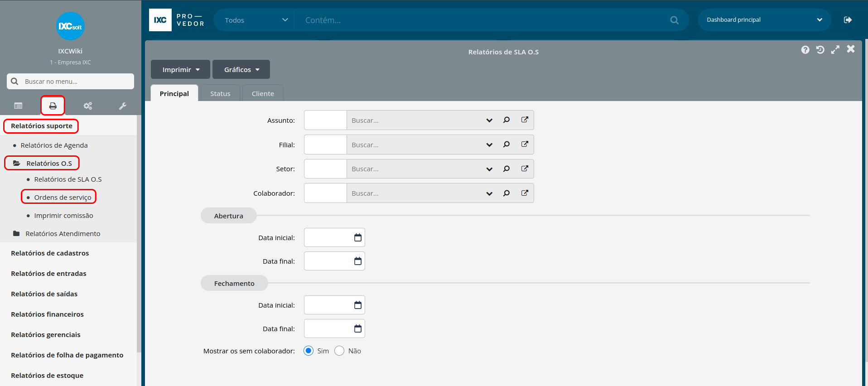The image size is (868, 386).
Task: Open the calendar for Abertura Data final
Action: (358, 261)
